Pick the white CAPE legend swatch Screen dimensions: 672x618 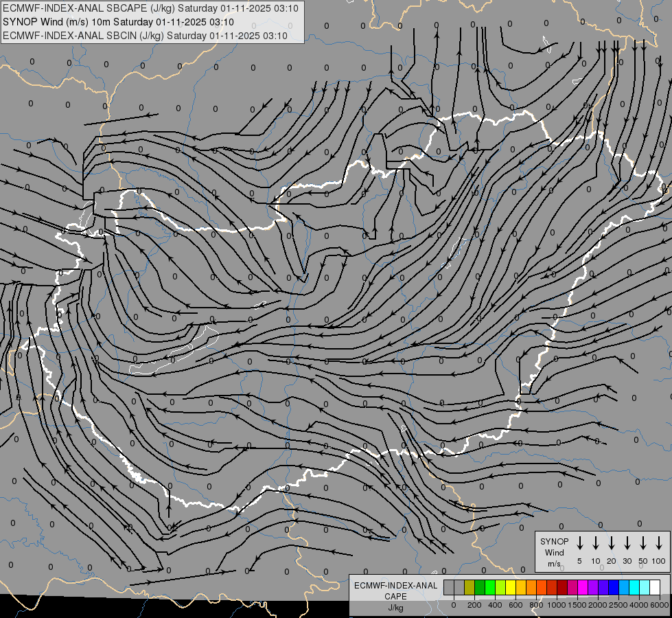click(x=654, y=588)
